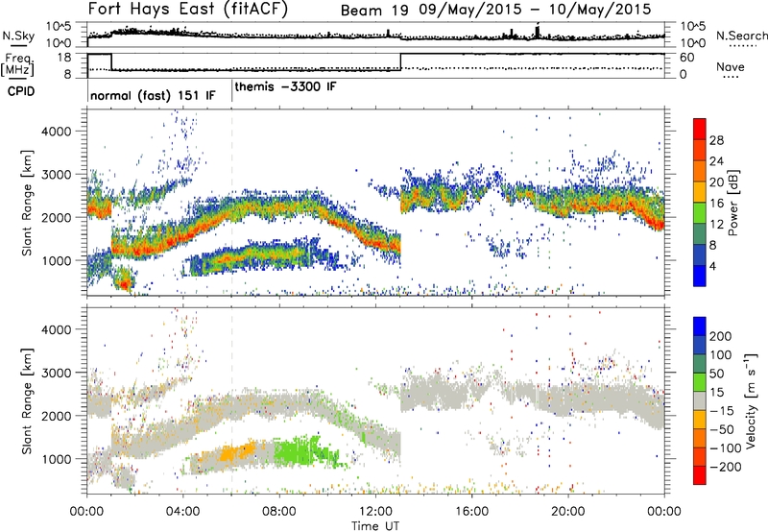Click the frequency step-up line at 13:00
This screenshot has width=768, height=532.
401,61
